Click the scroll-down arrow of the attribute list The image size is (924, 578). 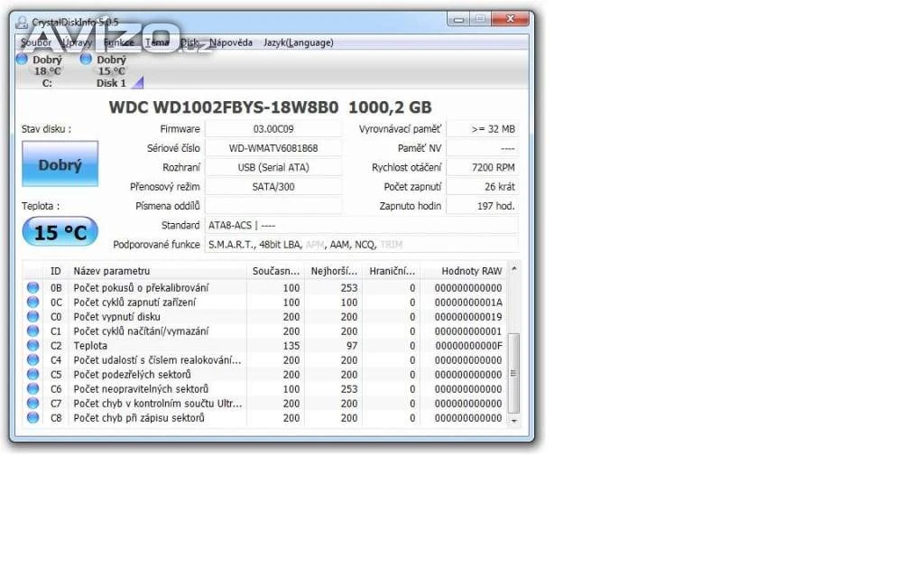[x=514, y=421]
